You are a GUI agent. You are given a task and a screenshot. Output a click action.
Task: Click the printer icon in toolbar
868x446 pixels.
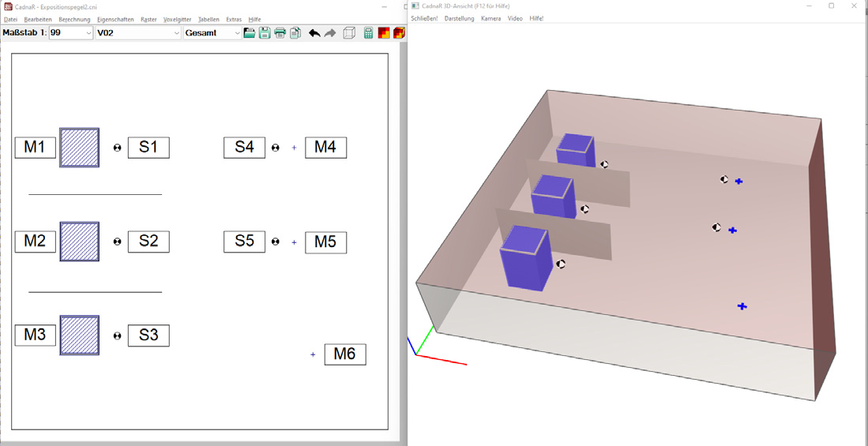pyautogui.click(x=280, y=33)
